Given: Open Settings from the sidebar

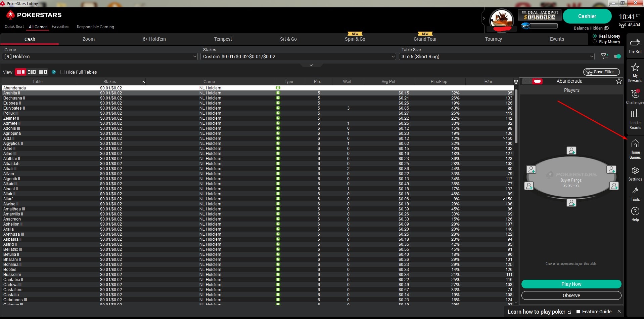Looking at the screenshot, I should [x=635, y=173].
